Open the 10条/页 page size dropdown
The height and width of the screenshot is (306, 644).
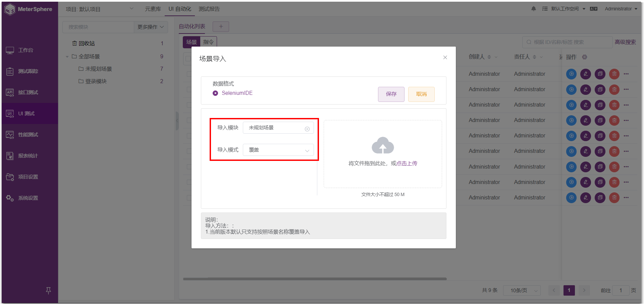[522, 290]
